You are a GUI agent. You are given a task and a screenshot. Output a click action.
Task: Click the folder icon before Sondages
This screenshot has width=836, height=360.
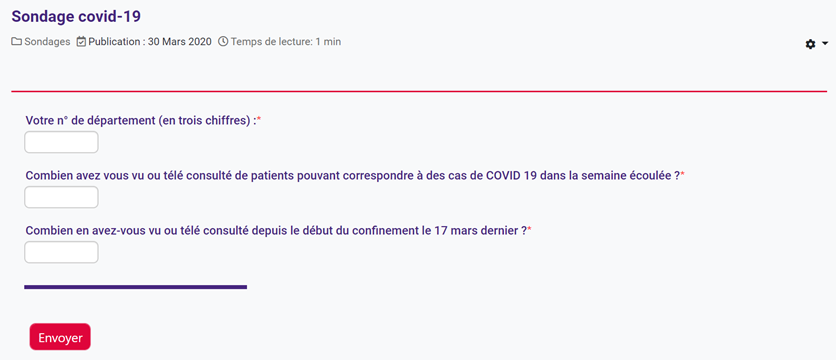tap(17, 42)
